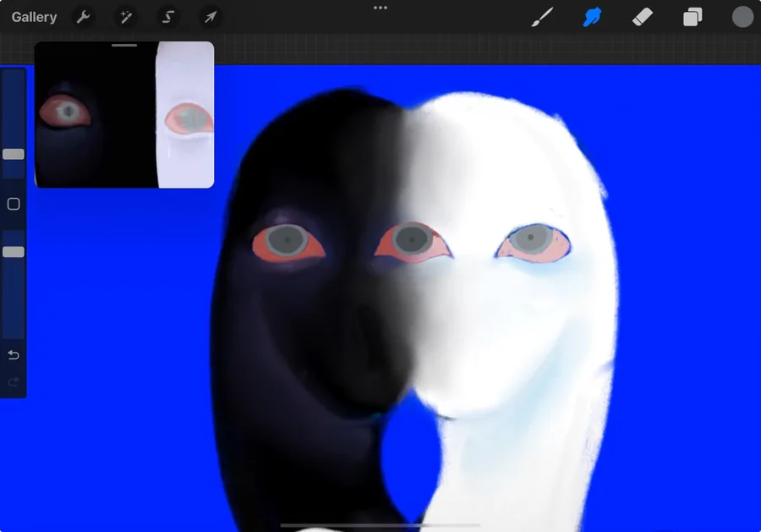Activate the Selection tool
Image resolution: width=761 pixels, height=532 pixels.
click(168, 17)
